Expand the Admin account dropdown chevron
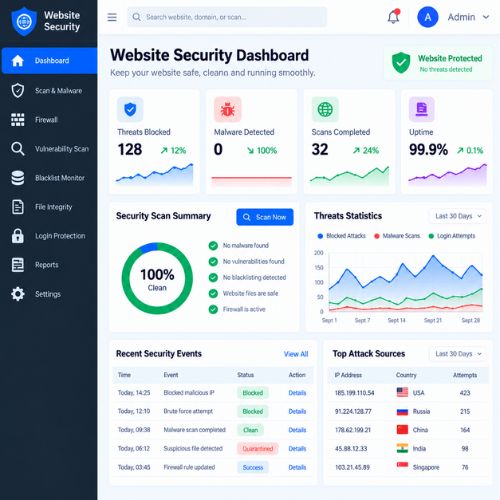 (x=486, y=17)
